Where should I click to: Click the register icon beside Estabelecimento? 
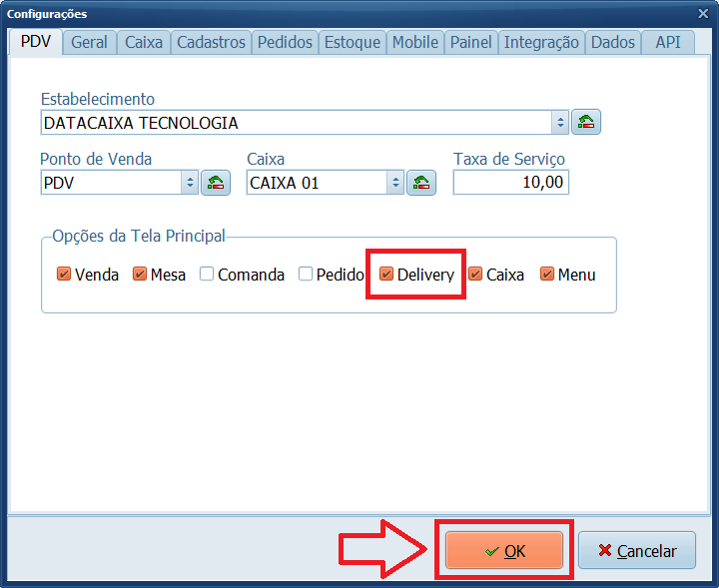coord(586,122)
